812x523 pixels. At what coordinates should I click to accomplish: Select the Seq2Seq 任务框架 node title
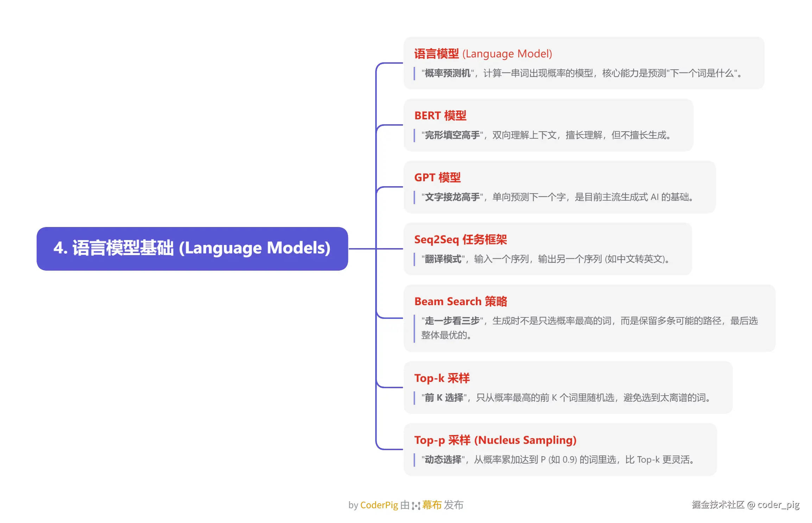[460, 240]
